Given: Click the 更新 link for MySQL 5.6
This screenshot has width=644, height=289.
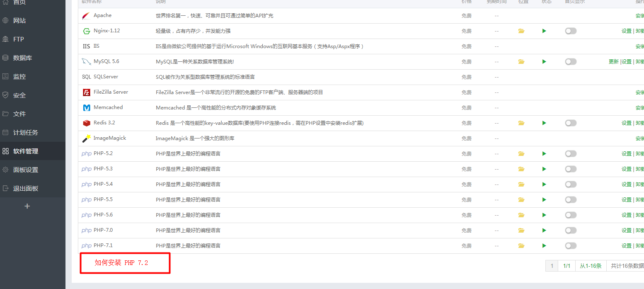Looking at the screenshot, I should pos(614,62).
